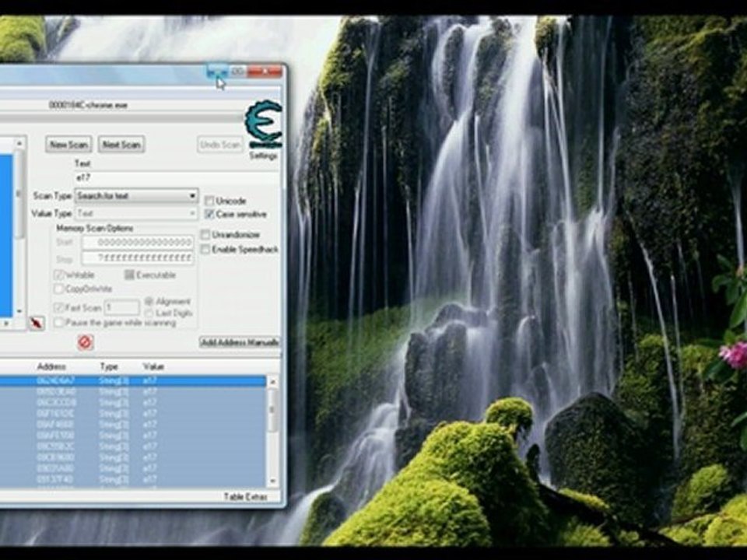Enable the Unicode checkbox
Image resolution: width=747 pixels, height=560 pixels.
tap(209, 201)
